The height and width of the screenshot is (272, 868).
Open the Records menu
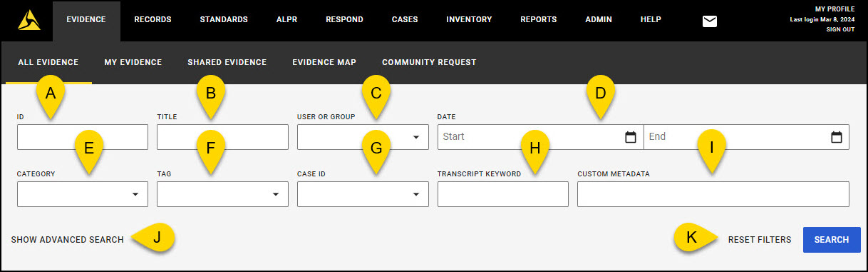(153, 20)
